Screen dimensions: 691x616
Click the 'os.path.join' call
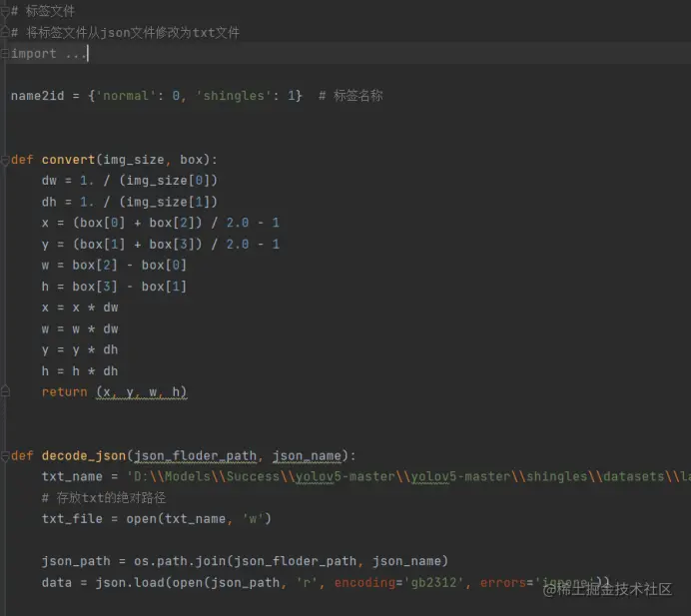(180, 561)
